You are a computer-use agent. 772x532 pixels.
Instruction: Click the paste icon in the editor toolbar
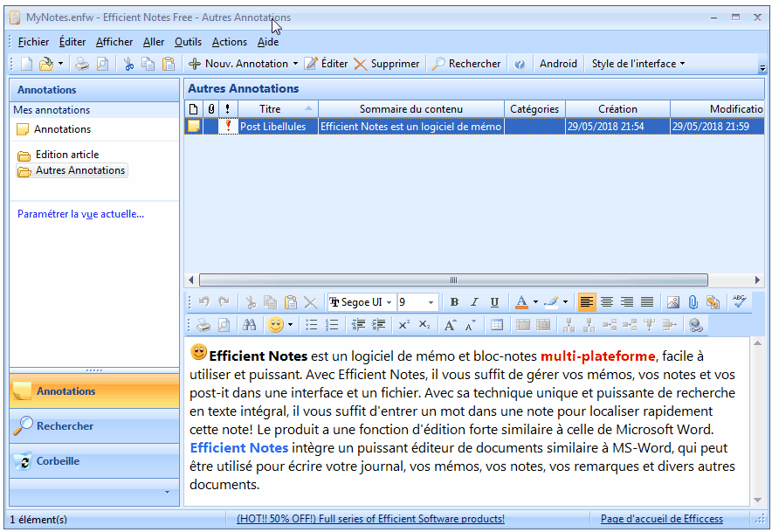pos(291,302)
